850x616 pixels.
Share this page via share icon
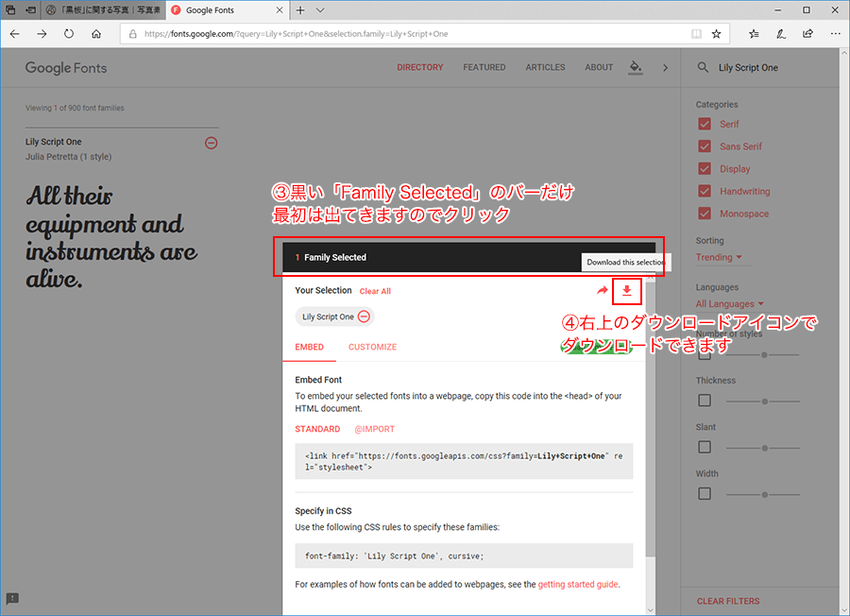807,34
